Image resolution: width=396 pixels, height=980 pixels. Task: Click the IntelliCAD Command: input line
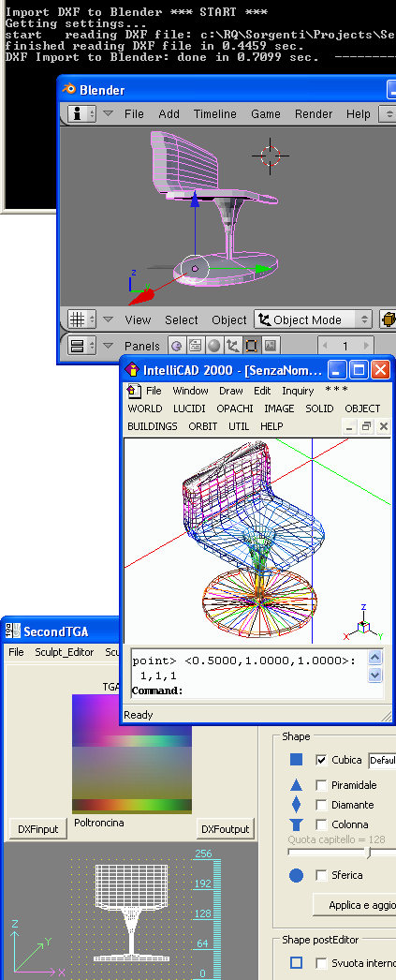click(248, 690)
